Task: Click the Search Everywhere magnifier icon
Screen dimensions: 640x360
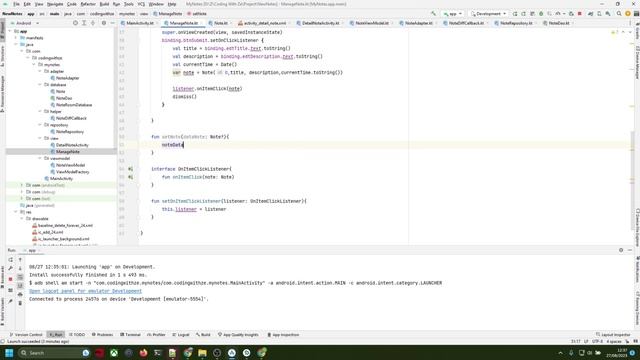Action: click(619, 13)
